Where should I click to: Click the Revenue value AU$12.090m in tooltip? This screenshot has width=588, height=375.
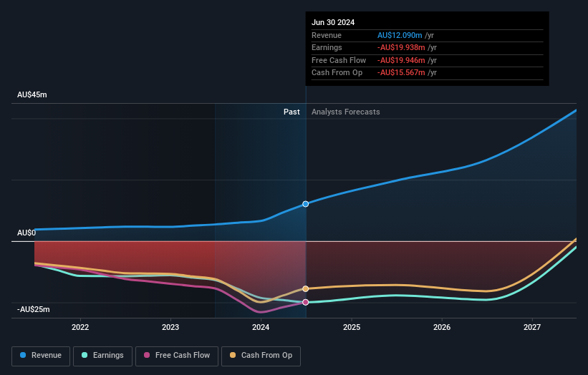(x=400, y=35)
